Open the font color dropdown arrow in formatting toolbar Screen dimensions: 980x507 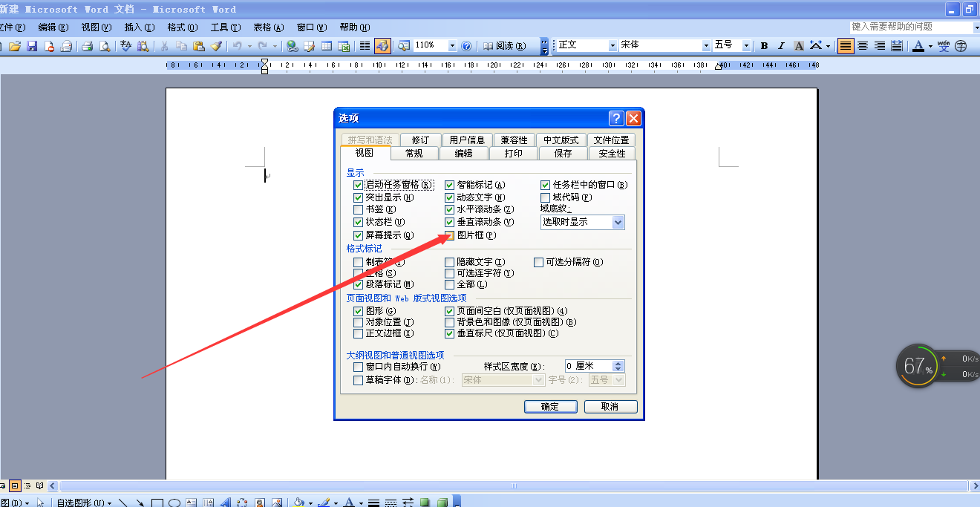tap(930, 46)
